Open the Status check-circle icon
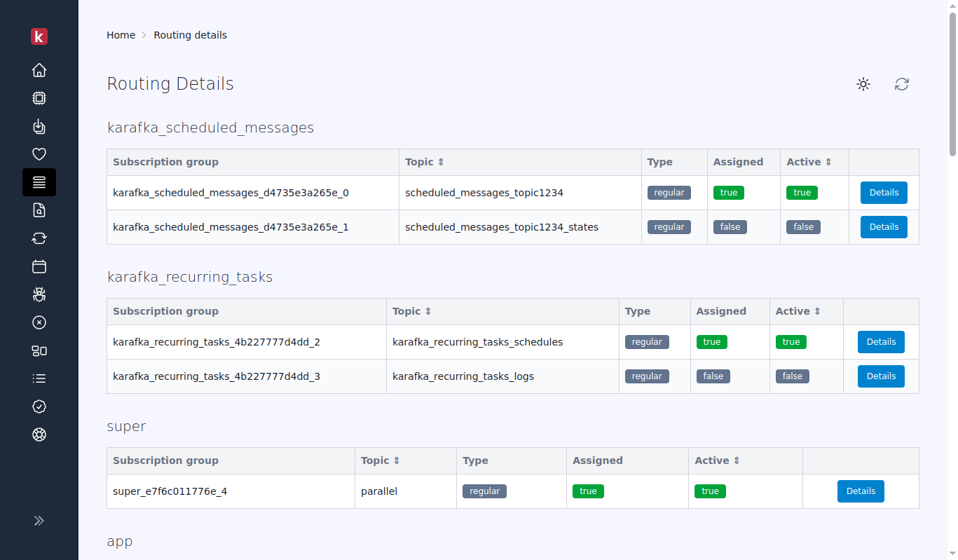The height and width of the screenshot is (560, 958). [39, 407]
